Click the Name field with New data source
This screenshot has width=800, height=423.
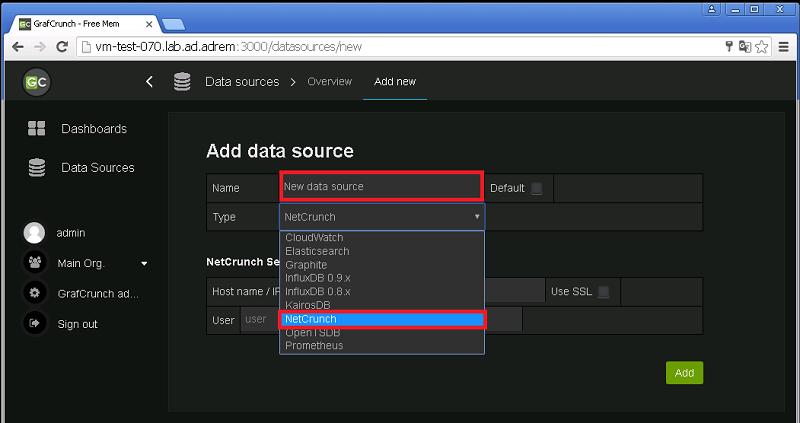coord(381,186)
